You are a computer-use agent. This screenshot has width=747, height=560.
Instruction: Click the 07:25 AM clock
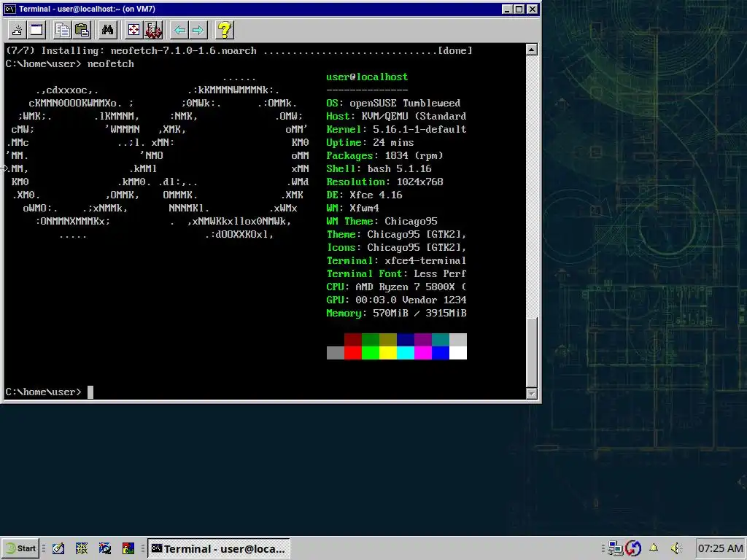pos(720,548)
